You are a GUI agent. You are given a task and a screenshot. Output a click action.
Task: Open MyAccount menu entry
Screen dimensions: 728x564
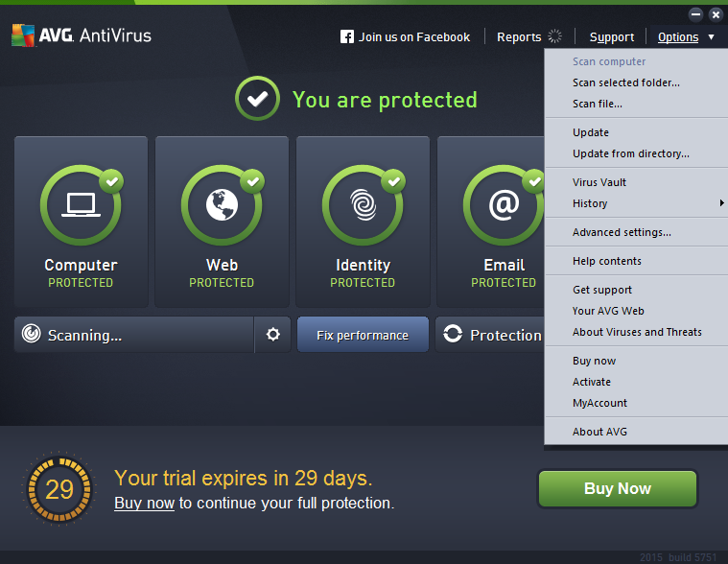click(x=636, y=403)
